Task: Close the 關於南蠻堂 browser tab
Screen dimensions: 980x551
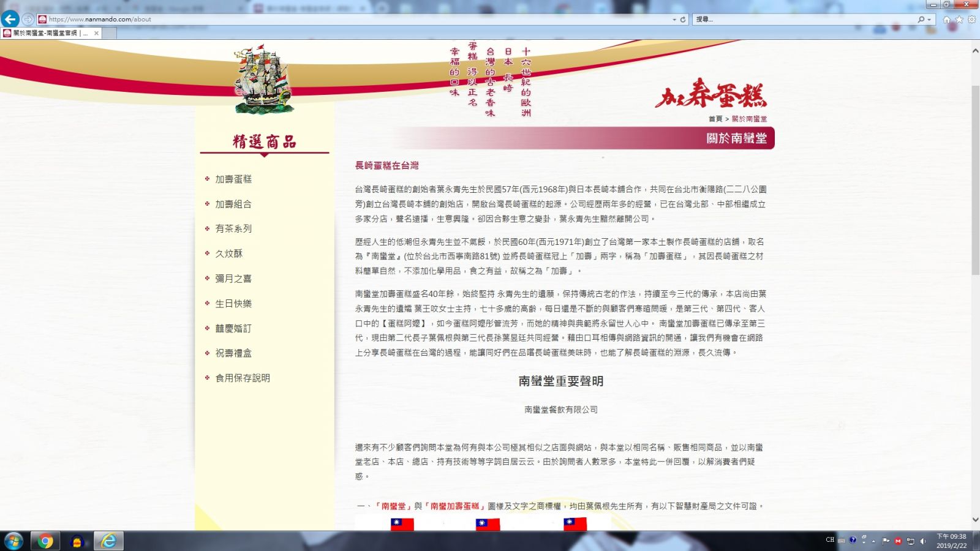Action: 96,33
